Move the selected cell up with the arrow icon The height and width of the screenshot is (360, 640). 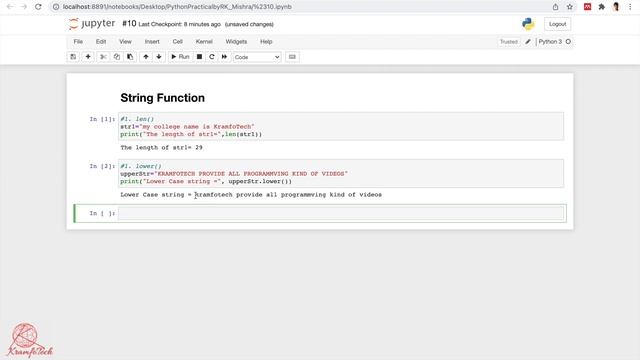(x=146, y=57)
